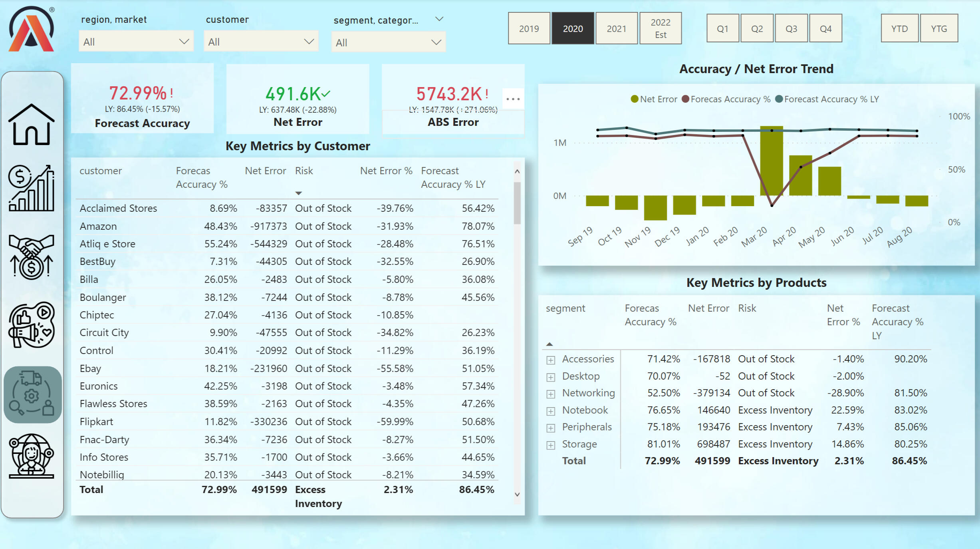980x549 pixels.
Task: Select the 2022 Est button
Action: click(660, 28)
